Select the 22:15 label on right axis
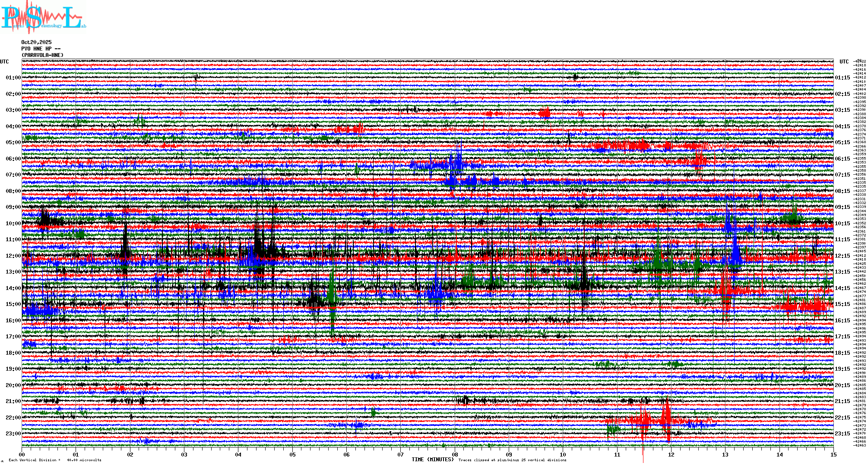The width and height of the screenshot is (868, 466). tap(842, 418)
